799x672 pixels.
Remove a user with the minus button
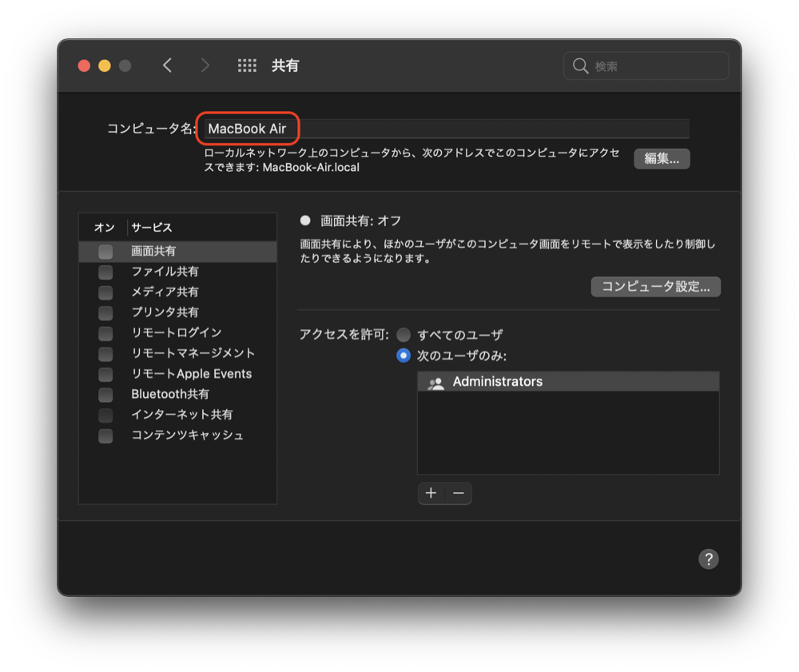(459, 493)
